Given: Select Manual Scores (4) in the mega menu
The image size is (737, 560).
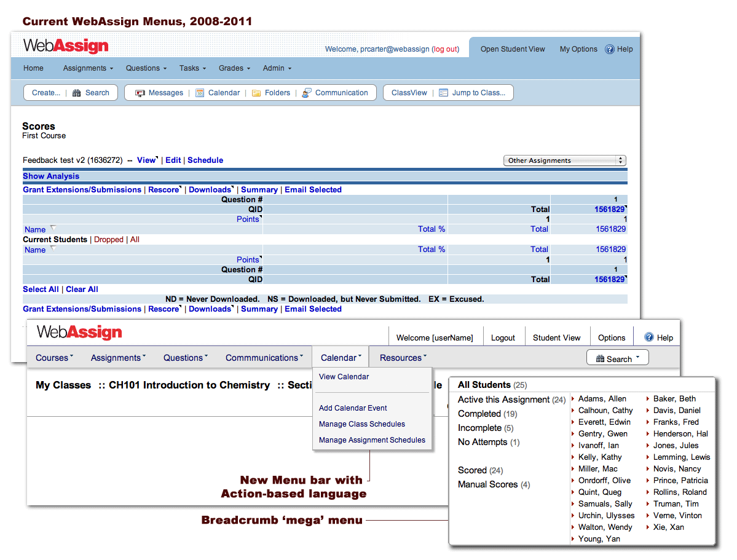Looking at the screenshot, I should click(x=494, y=484).
